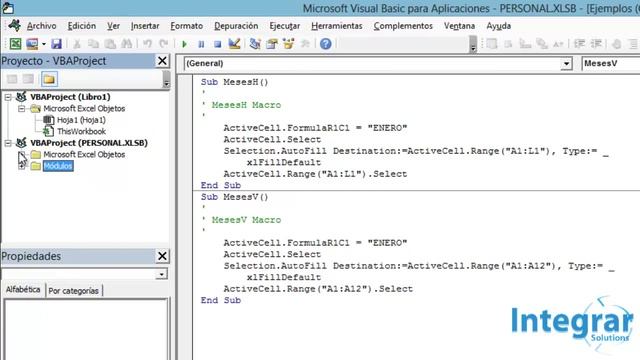
Task: Open the Properties Window toolbar icon
Action: [272, 44]
